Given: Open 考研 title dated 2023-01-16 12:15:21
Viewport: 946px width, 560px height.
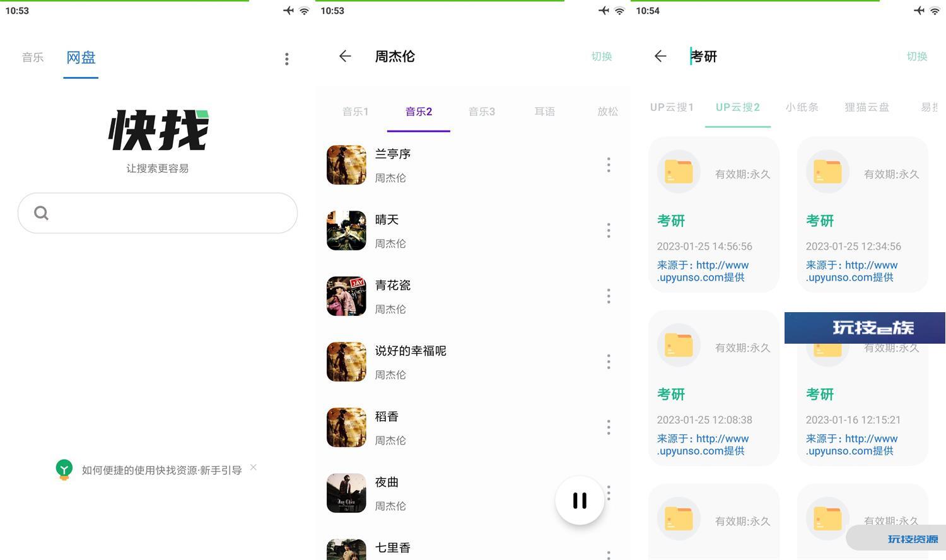Looking at the screenshot, I should tap(820, 394).
